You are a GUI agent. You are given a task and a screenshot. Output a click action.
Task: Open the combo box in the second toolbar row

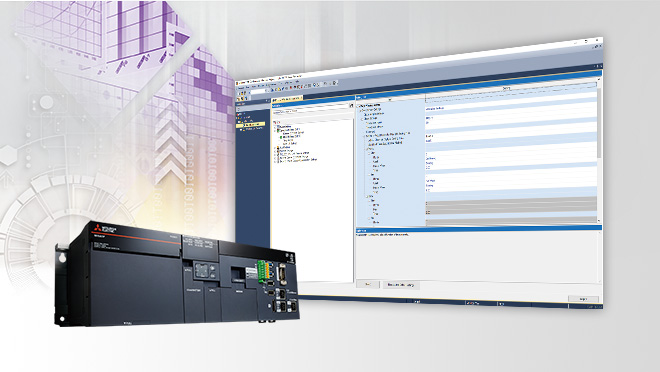click(258, 90)
